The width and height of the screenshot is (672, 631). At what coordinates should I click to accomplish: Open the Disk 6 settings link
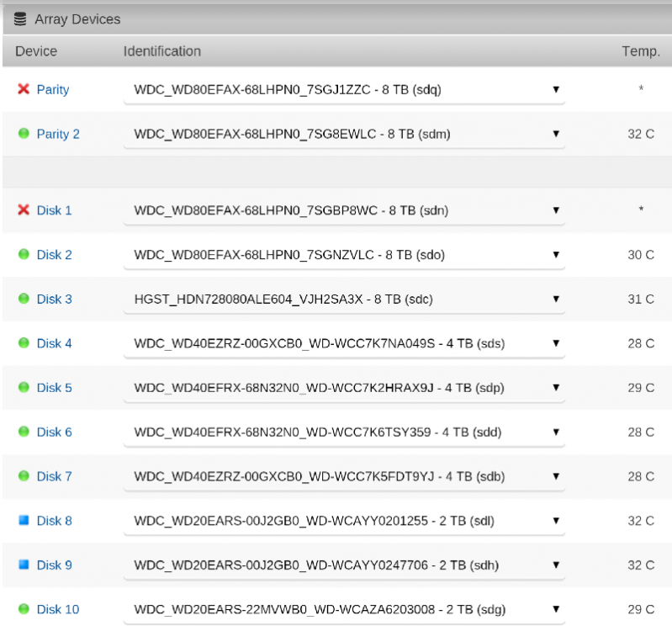coord(54,432)
